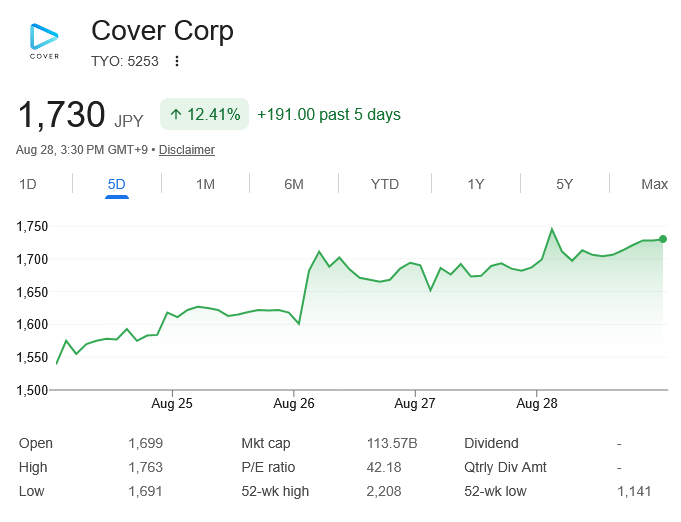This screenshot has height=522, width=681.
Task: Click the Aug 28 axis label
Action: click(x=537, y=403)
